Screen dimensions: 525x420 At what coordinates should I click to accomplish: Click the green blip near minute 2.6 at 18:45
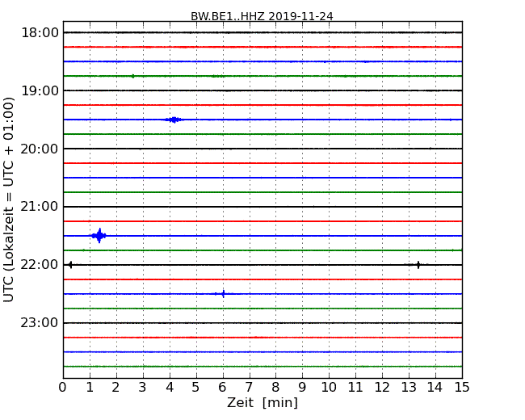(x=133, y=76)
